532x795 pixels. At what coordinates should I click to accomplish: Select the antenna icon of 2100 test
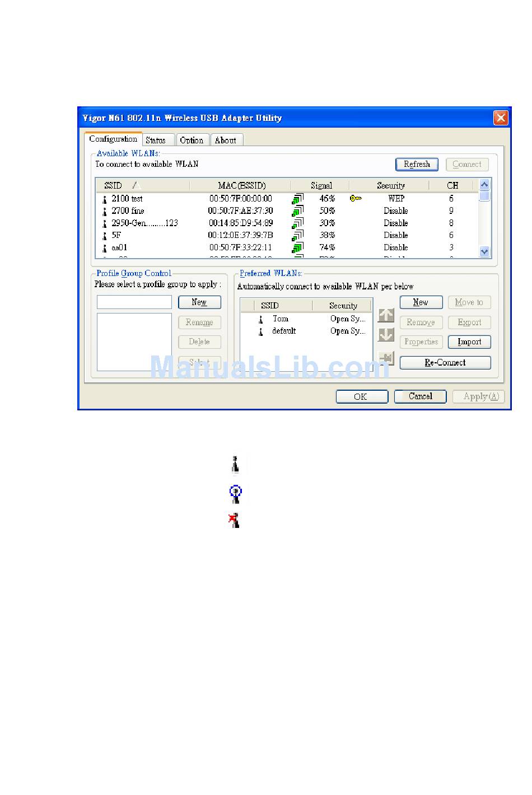click(x=105, y=199)
